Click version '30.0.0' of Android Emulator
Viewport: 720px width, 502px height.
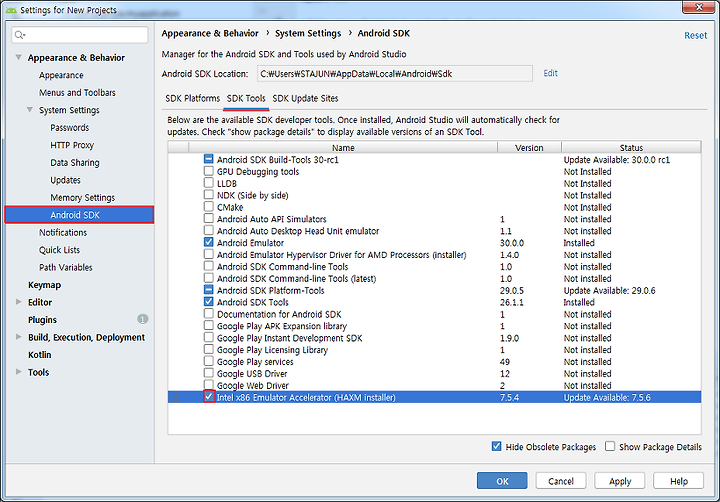[x=512, y=243]
